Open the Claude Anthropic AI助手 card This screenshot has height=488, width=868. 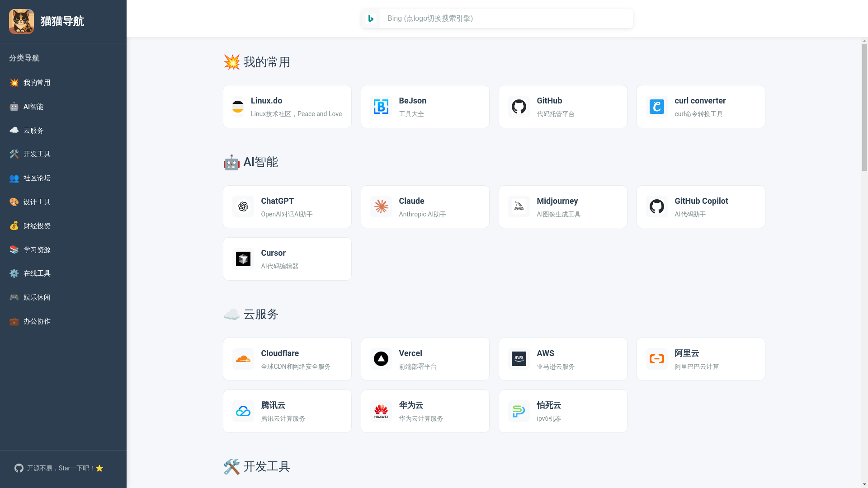[x=425, y=207]
